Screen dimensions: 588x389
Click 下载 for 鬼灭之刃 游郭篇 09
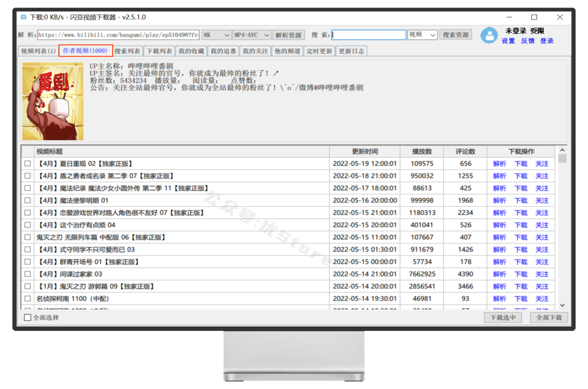(521, 286)
